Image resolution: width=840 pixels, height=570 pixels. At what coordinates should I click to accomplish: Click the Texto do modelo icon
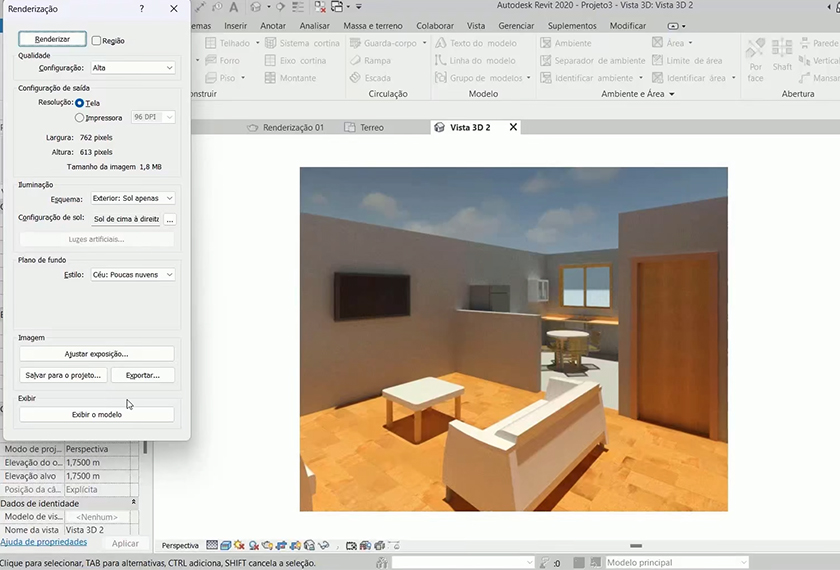pyautogui.click(x=441, y=44)
